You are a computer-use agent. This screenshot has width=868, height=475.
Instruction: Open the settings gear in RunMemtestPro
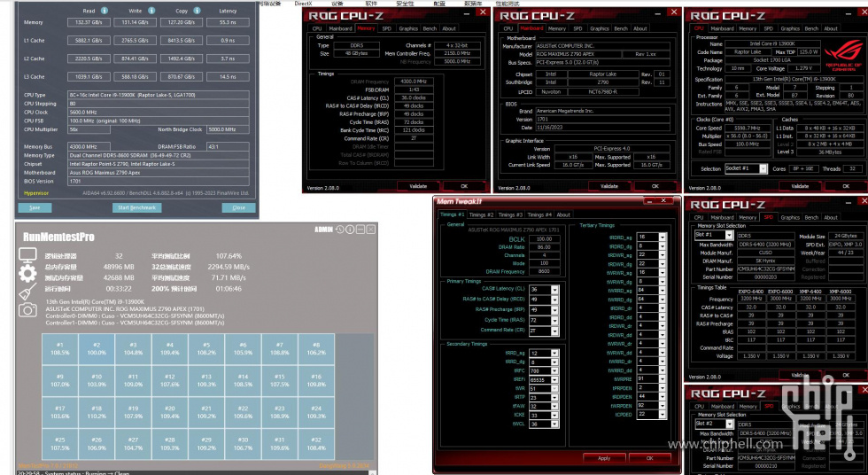(x=27, y=273)
